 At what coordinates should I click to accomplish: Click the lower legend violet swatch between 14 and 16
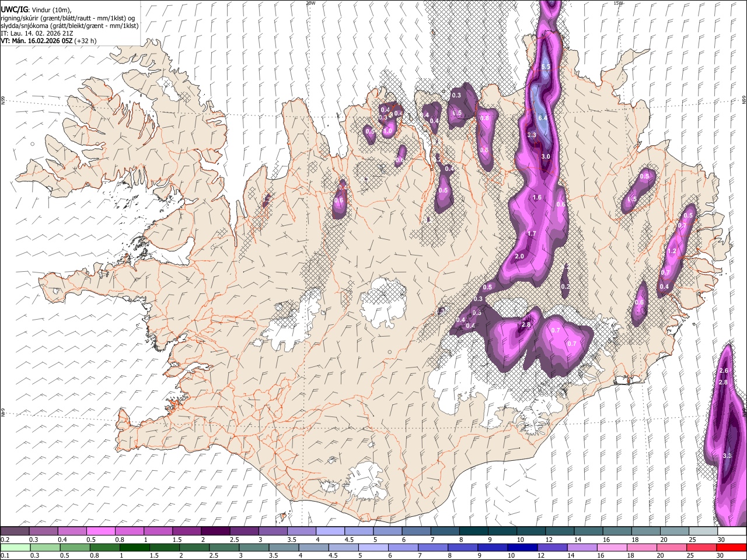point(582,547)
